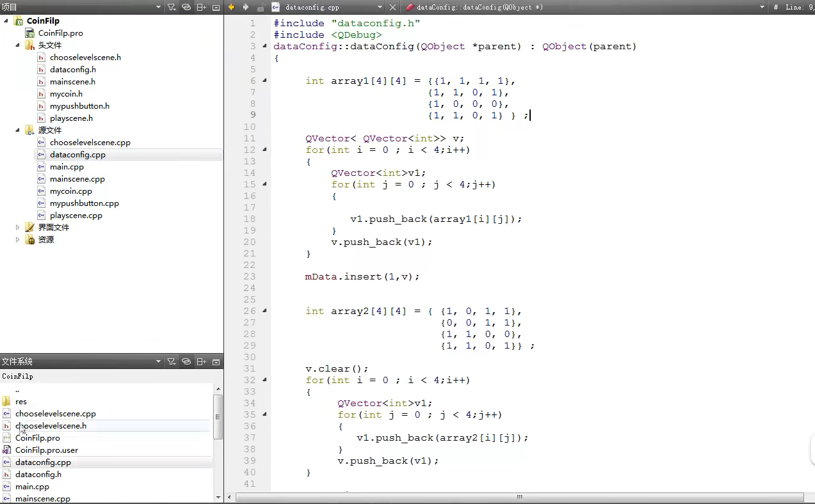Open filter options in 文件系统 panel

coord(172,361)
